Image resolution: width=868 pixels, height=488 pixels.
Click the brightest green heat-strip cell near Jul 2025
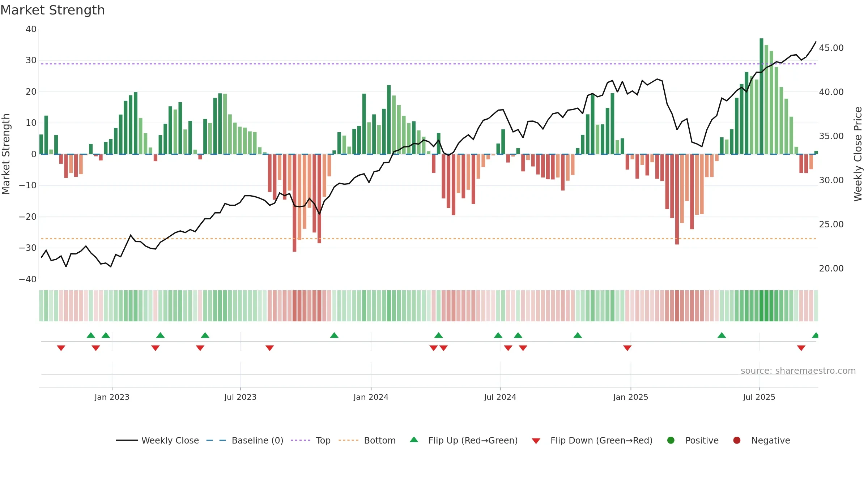[761, 306]
